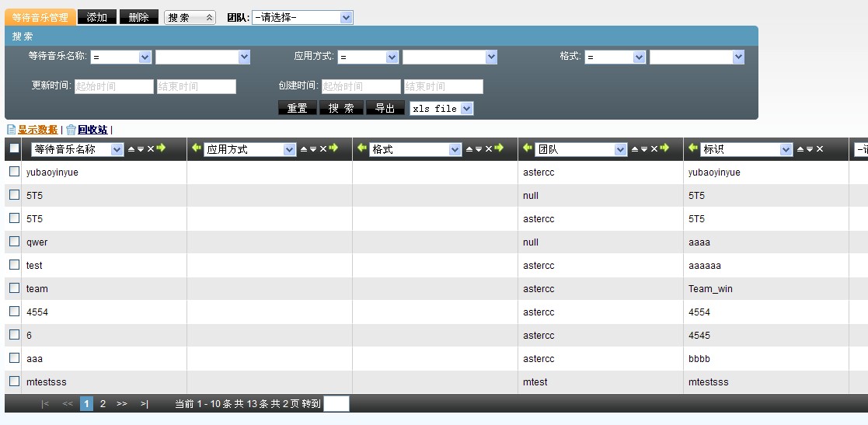
Task: Tick the checkbox for yubaoyinyue row
Action: [x=14, y=172]
